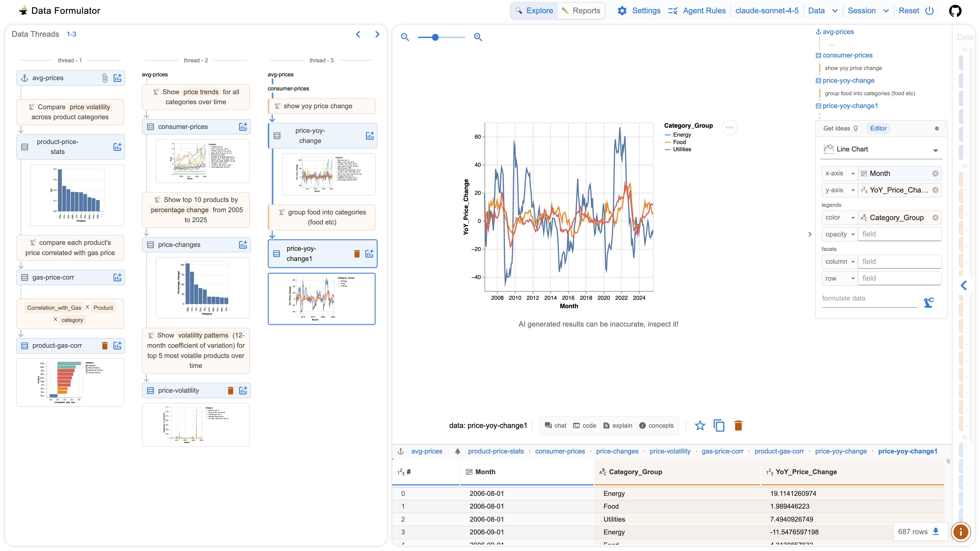Image resolution: width=980 pixels, height=551 pixels.
Task: Click the paperclip icon on avg-prices
Action: pos(105,78)
